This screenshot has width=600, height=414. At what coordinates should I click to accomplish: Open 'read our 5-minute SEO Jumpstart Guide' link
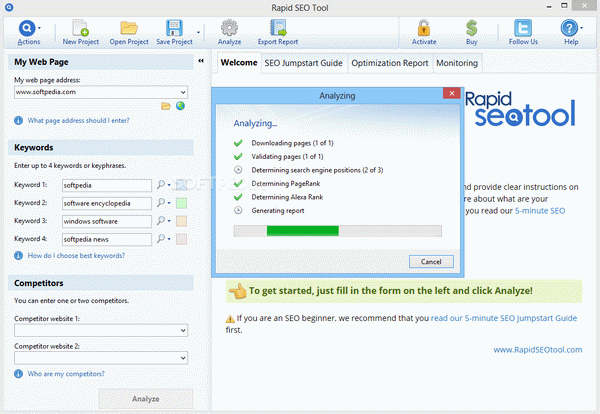(x=504, y=318)
